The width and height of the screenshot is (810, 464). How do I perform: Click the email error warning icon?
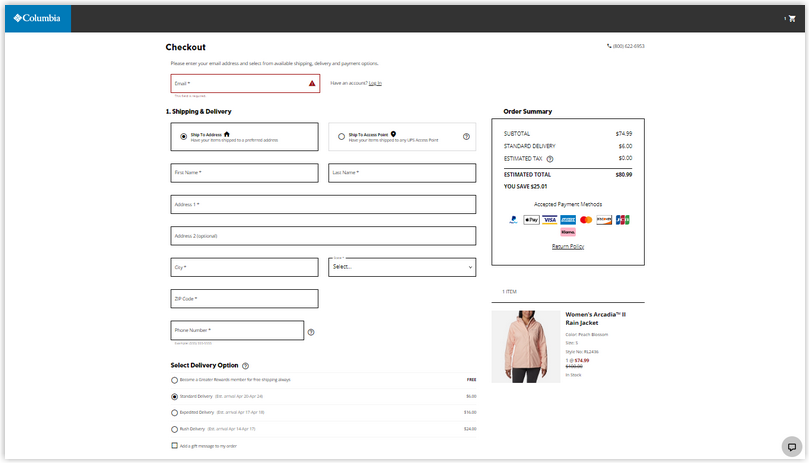tap(312, 83)
